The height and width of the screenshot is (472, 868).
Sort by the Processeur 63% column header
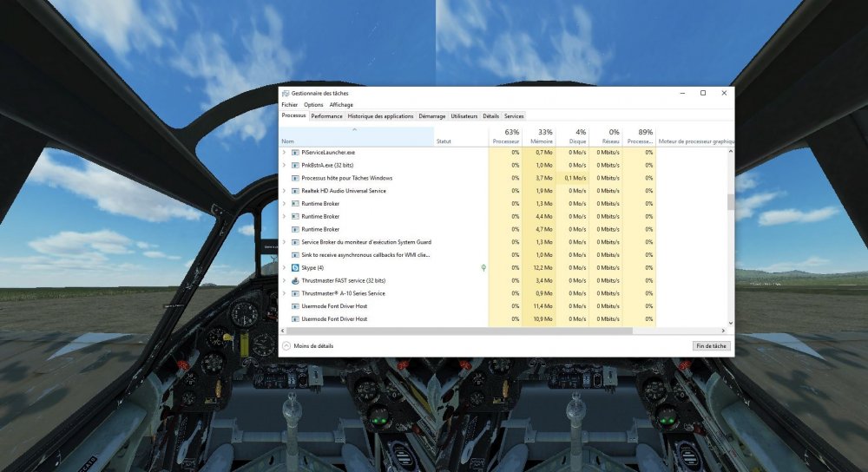point(505,137)
